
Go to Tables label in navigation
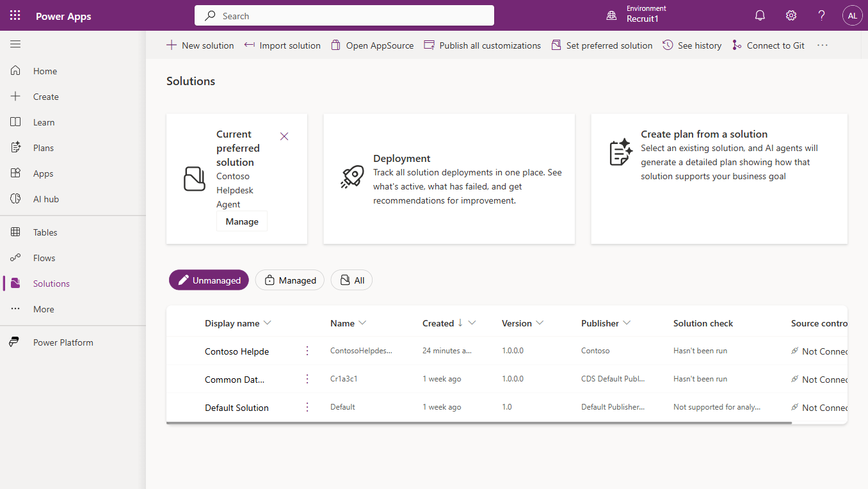point(45,232)
